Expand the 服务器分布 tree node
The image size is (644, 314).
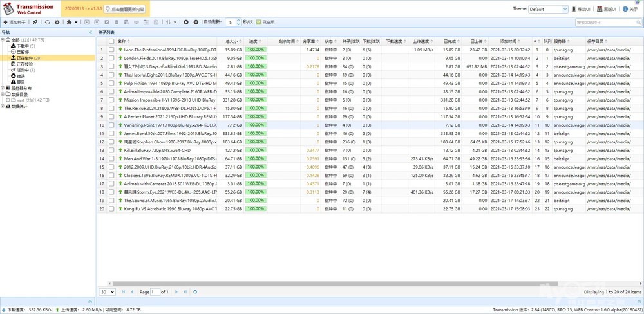[3, 88]
